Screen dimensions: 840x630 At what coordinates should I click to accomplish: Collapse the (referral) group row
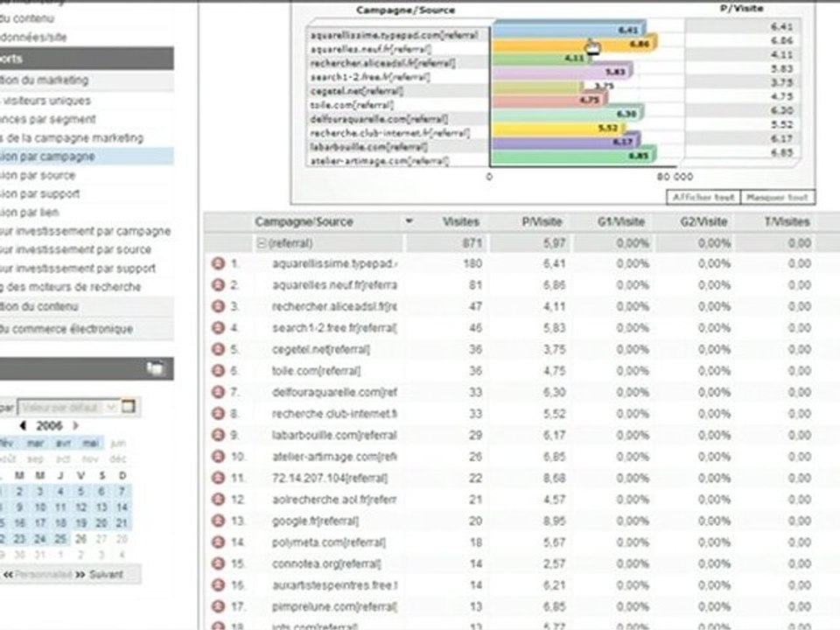pos(262,243)
